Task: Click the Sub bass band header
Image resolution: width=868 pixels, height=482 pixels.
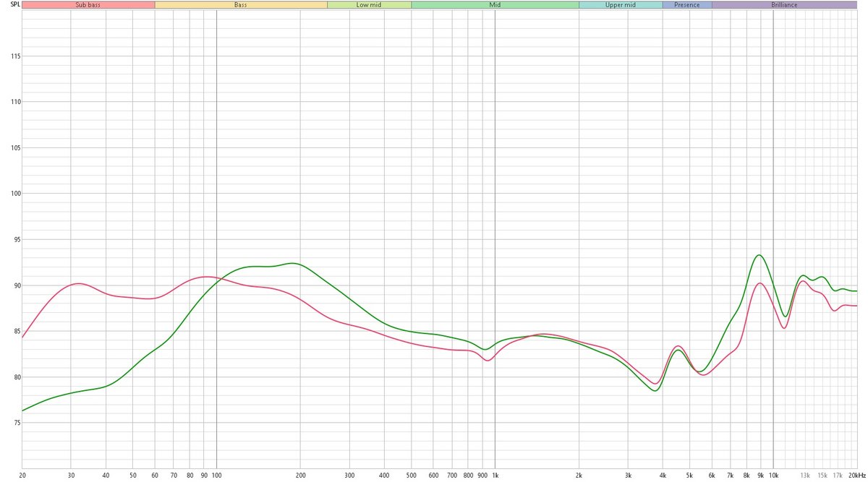Action: (x=88, y=4)
